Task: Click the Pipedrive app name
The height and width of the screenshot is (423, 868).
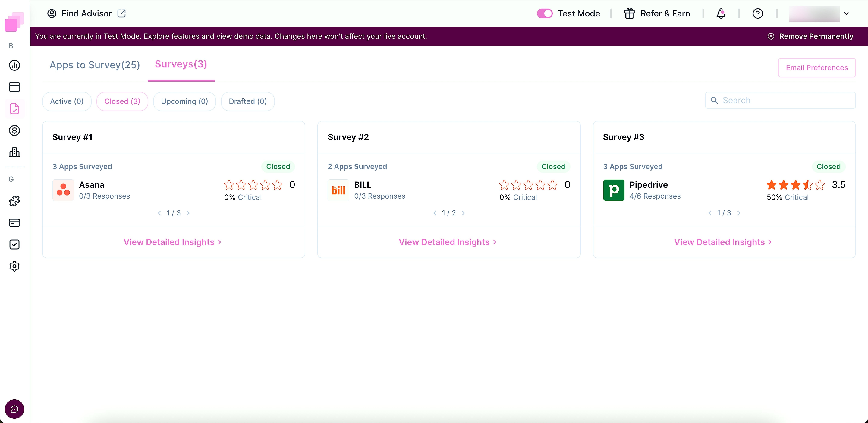Action: coord(648,185)
